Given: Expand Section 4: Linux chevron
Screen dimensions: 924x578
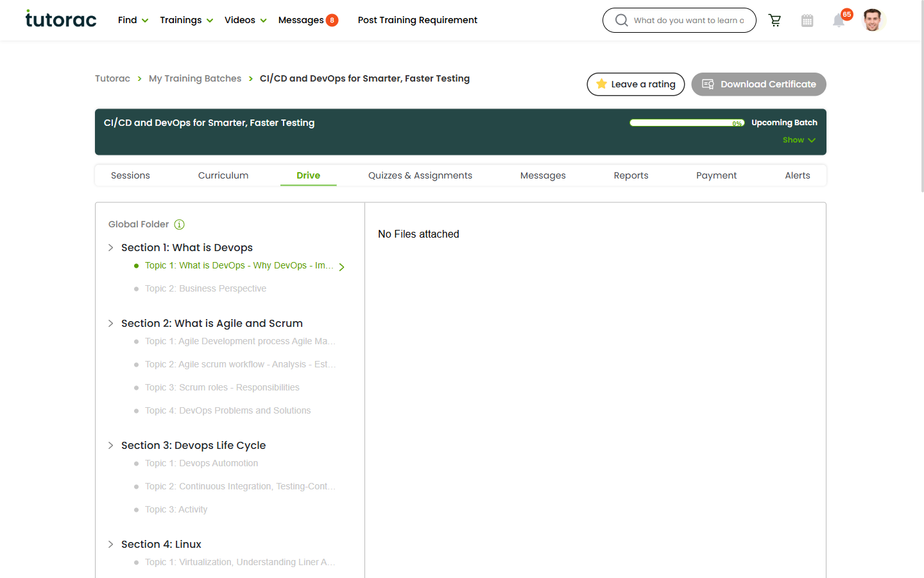Looking at the screenshot, I should (110, 545).
